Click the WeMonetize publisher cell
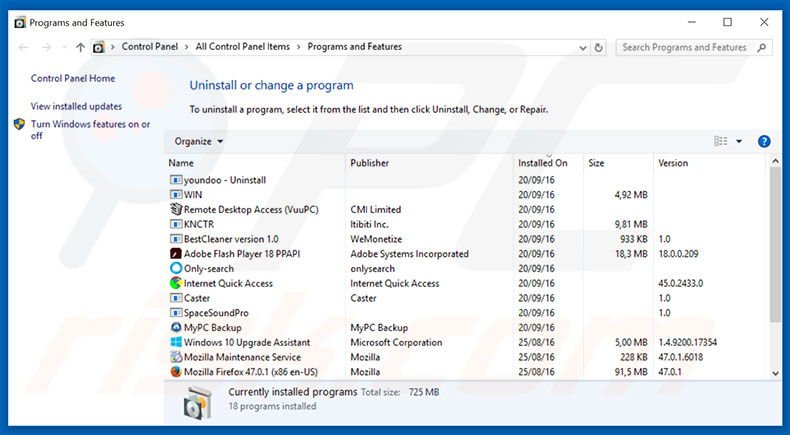 (x=376, y=239)
